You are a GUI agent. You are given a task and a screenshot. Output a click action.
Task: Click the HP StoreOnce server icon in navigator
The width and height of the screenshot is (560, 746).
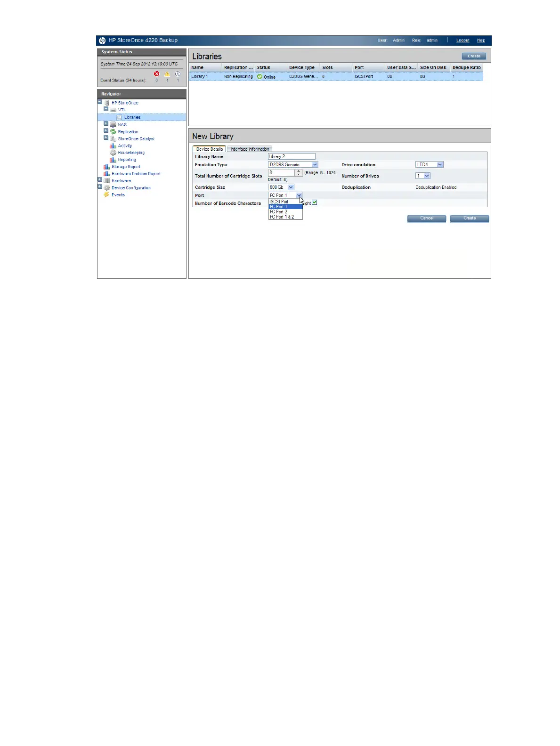(x=107, y=103)
